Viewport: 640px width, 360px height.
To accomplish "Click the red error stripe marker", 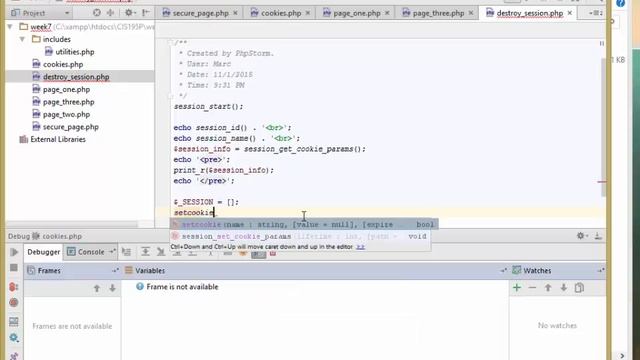I will (602, 182).
